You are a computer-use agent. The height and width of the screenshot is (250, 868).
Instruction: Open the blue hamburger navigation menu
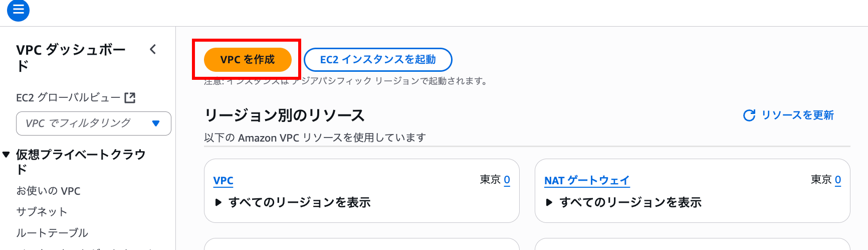[x=18, y=10]
